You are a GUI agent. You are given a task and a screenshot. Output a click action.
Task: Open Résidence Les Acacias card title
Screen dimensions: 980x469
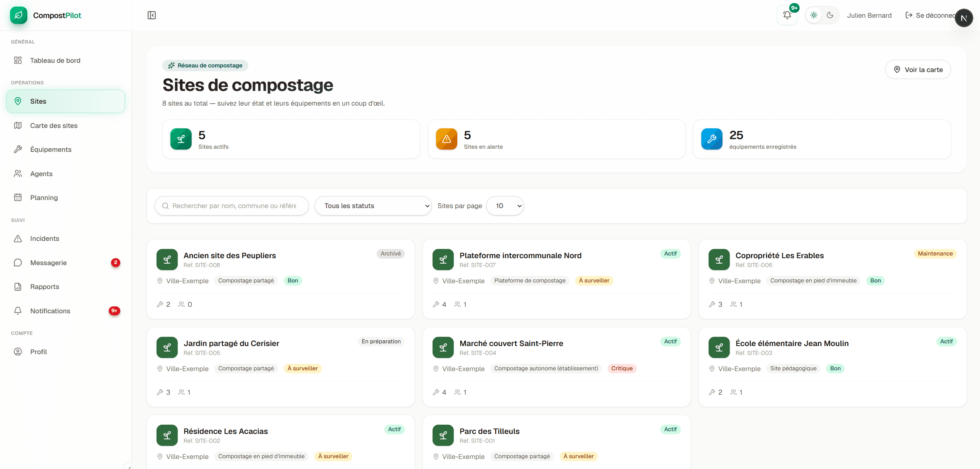tap(226, 431)
